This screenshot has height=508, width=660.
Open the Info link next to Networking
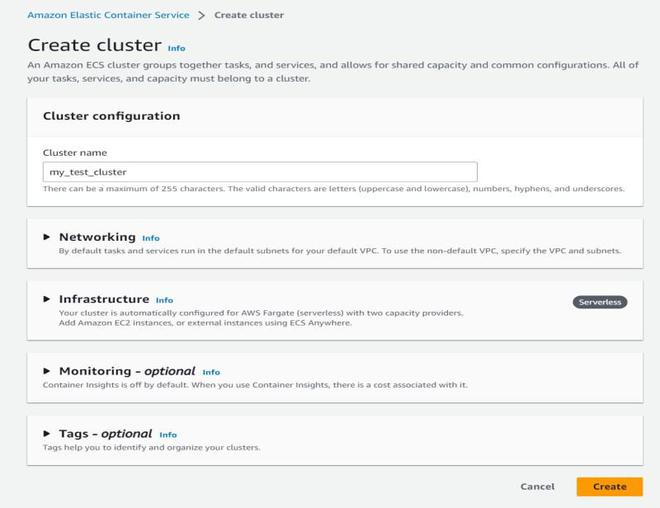(x=150, y=238)
